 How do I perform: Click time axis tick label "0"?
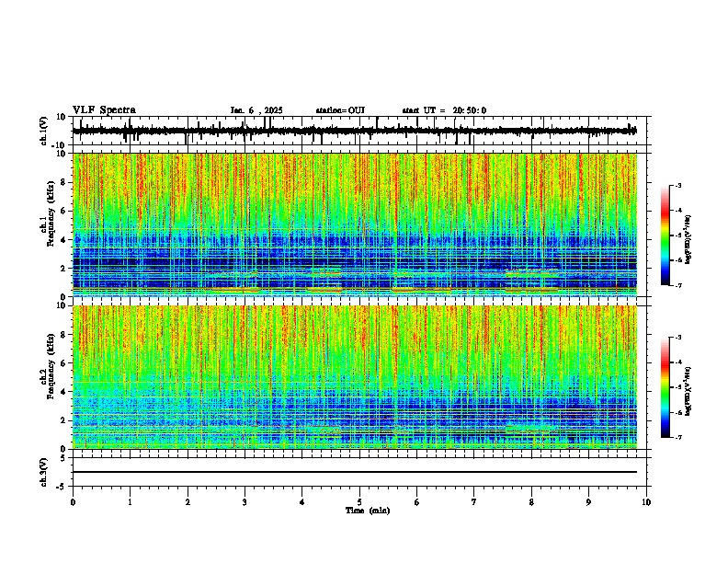[x=73, y=502]
